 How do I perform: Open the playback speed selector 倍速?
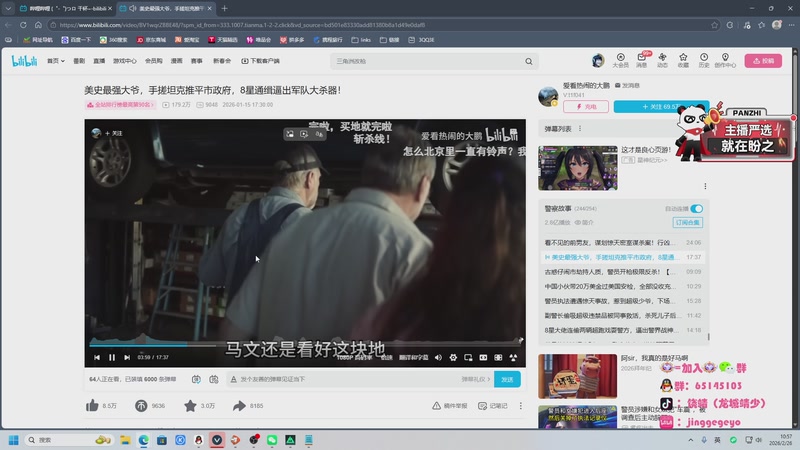click(387, 358)
